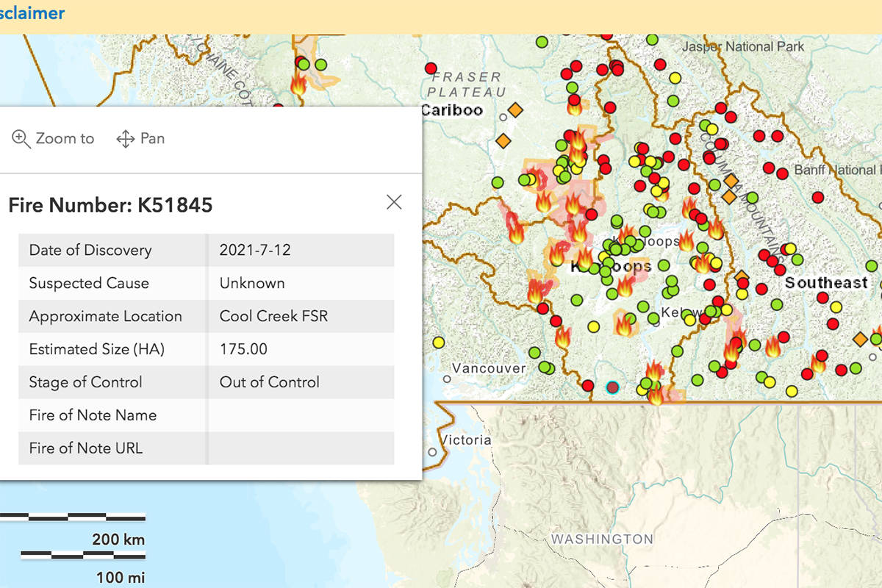Click the Washington state map label
Image resolution: width=882 pixels, height=588 pixels.
[x=602, y=539]
